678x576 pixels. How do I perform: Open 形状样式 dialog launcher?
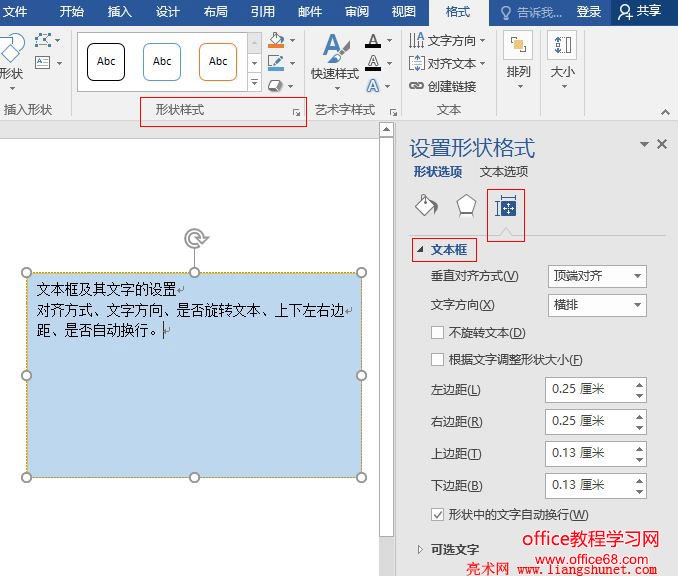[x=296, y=112]
